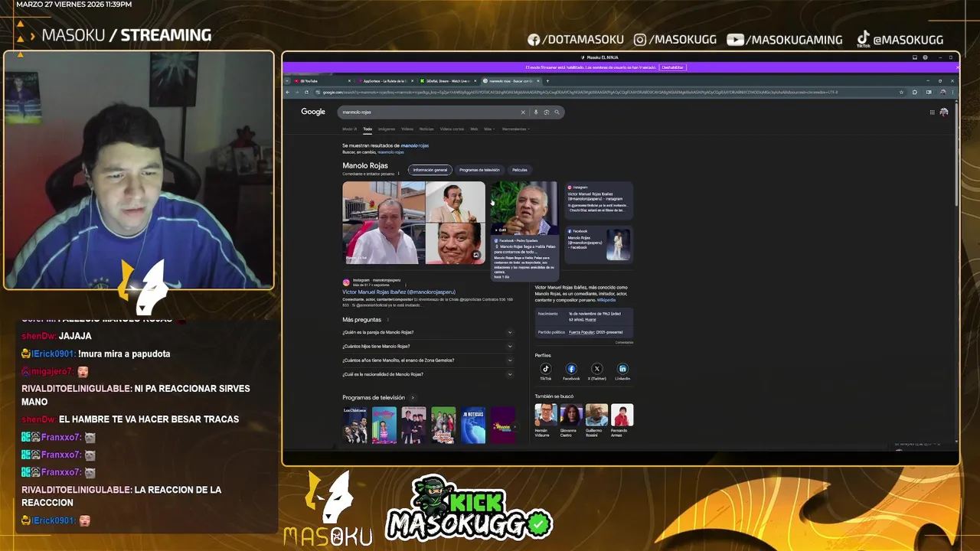Bookmark this page with the star icon

point(901,93)
